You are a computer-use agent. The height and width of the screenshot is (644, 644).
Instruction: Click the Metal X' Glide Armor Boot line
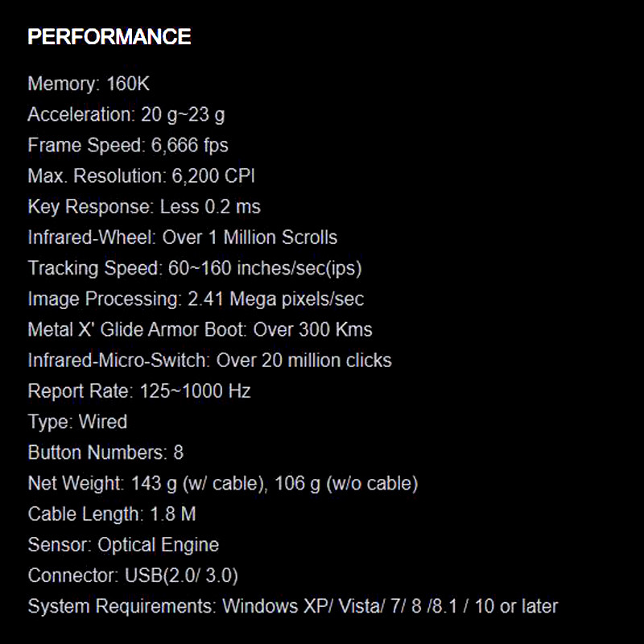(200, 329)
